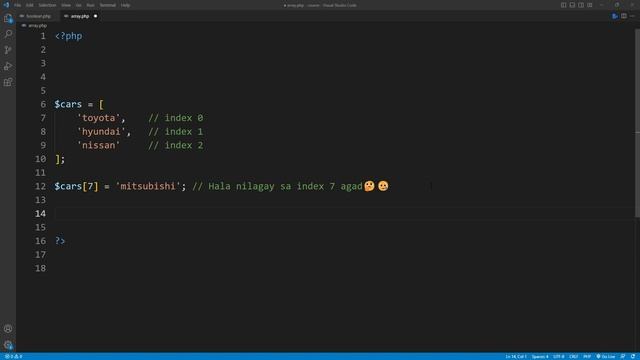Open the Run and Debug view
640x360 pixels.
[x=8, y=66]
